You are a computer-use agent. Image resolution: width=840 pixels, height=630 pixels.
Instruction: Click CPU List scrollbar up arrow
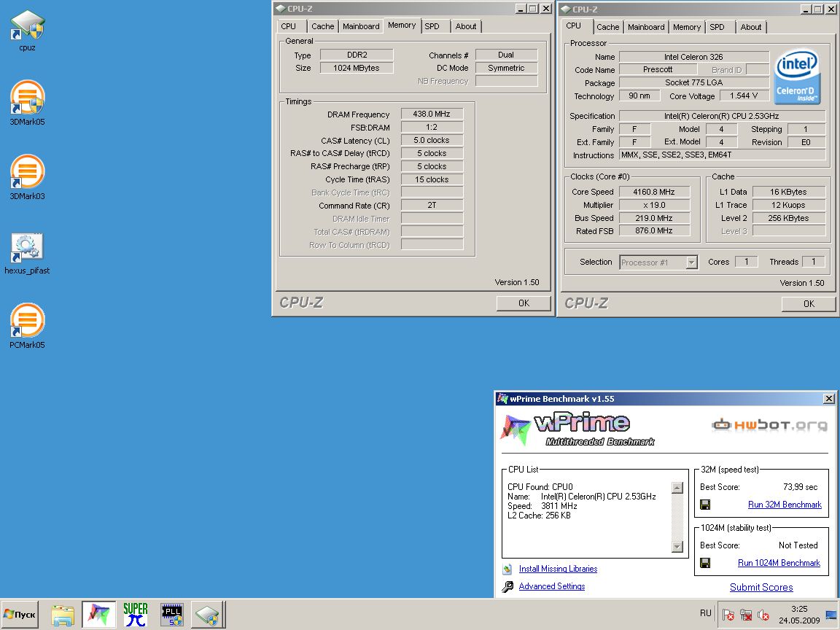tap(677, 488)
